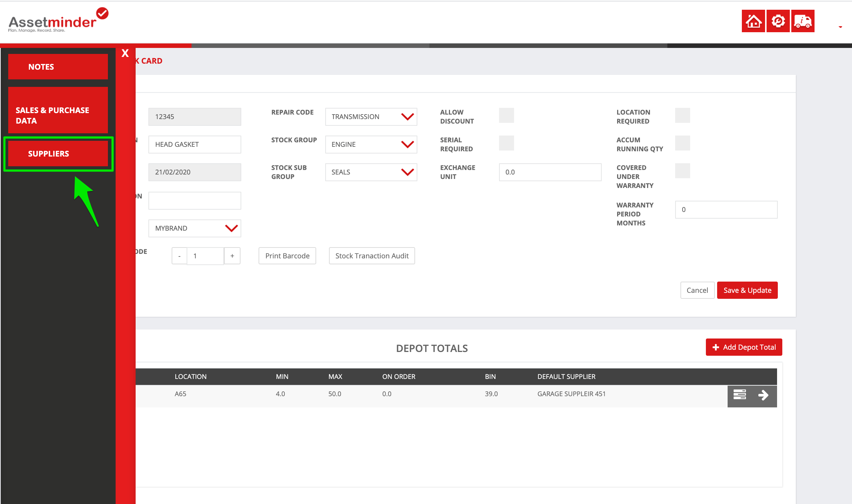Click the Warranty Period Months field

click(726, 210)
